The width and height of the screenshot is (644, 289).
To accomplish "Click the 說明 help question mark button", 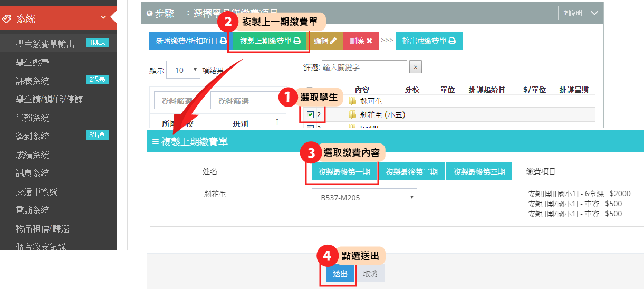I will pos(572,13).
